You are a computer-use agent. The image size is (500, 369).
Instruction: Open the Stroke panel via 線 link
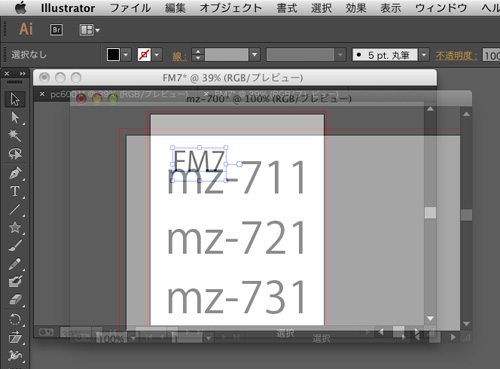tap(179, 55)
